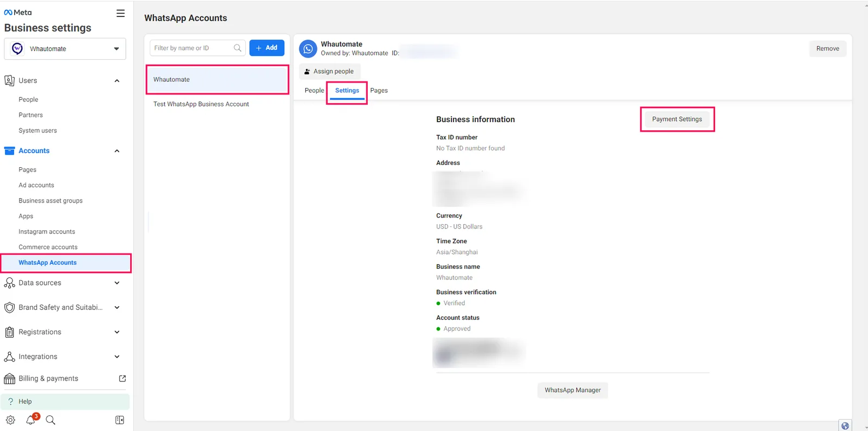This screenshot has height=431, width=868.
Task: Open Billing & payments external link icon
Action: tap(123, 378)
